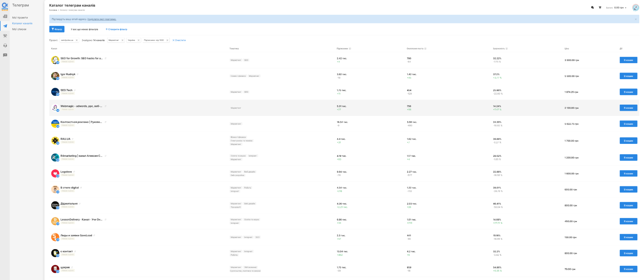Select the Електроніка та техніка tag in RAU.UA row
The height and width of the screenshot is (280, 644).
point(242,141)
